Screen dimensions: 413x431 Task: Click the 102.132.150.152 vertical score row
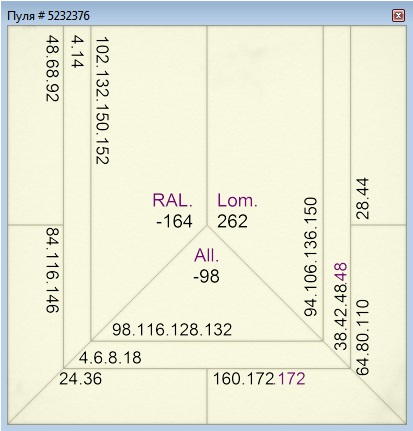[102, 100]
